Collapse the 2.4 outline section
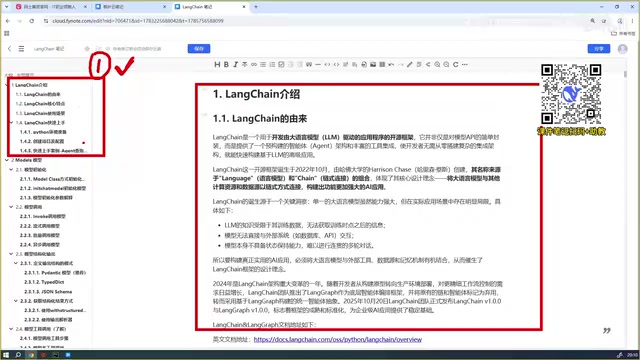This screenshot has width=640, height=360. (x=11, y=329)
